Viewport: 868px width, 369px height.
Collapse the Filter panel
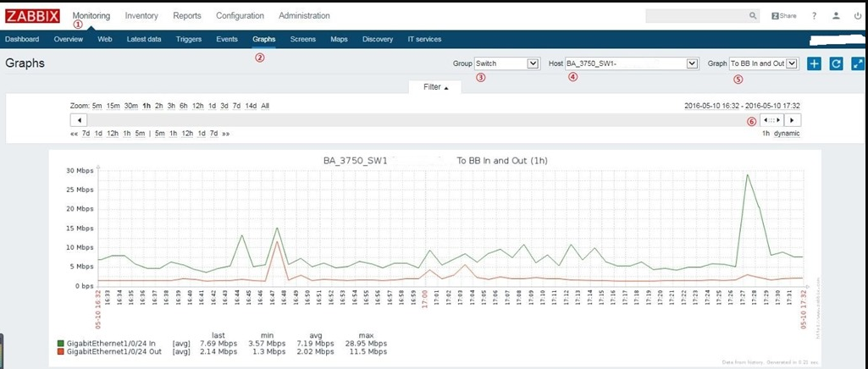(x=435, y=87)
